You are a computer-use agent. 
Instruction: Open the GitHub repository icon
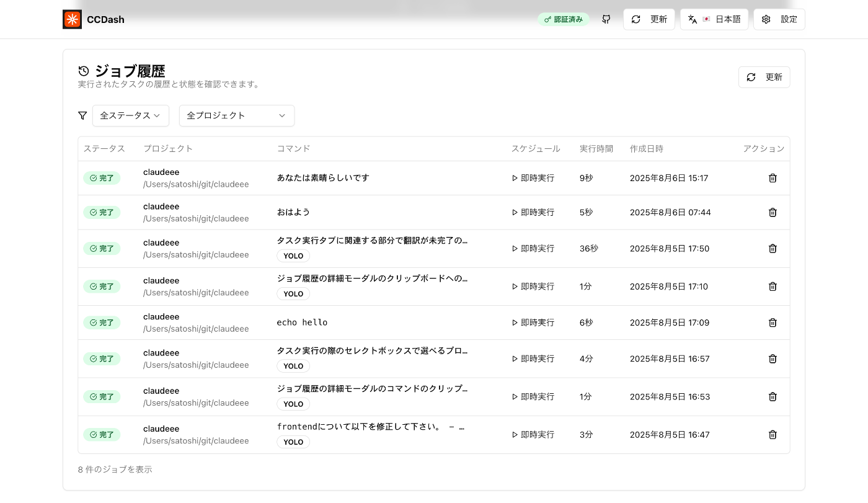click(x=606, y=19)
